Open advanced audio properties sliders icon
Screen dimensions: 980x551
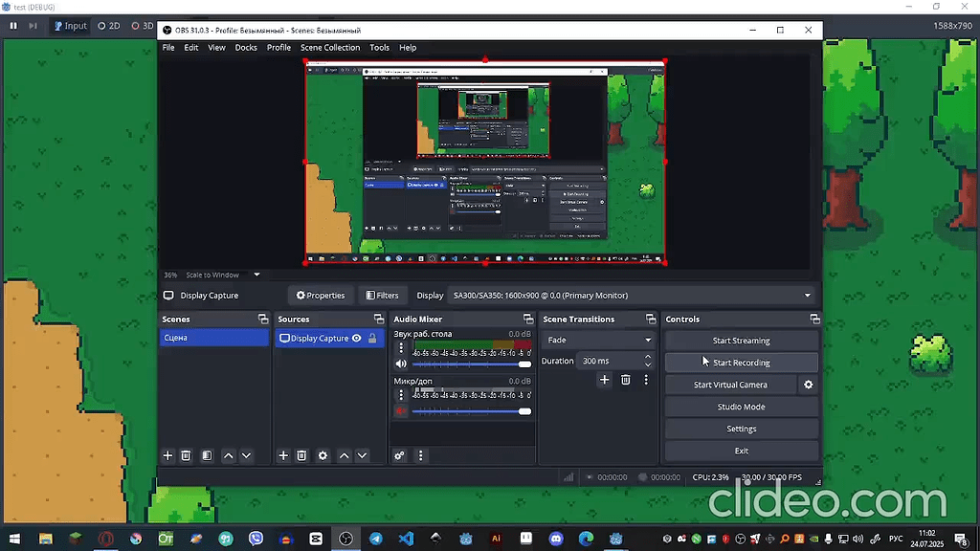point(399,456)
